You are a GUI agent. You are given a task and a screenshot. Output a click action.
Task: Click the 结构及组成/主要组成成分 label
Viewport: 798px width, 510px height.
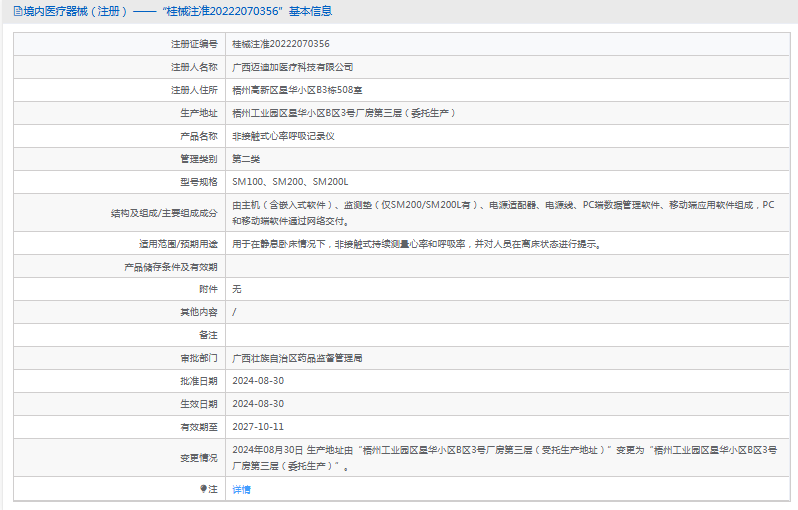point(164,213)
